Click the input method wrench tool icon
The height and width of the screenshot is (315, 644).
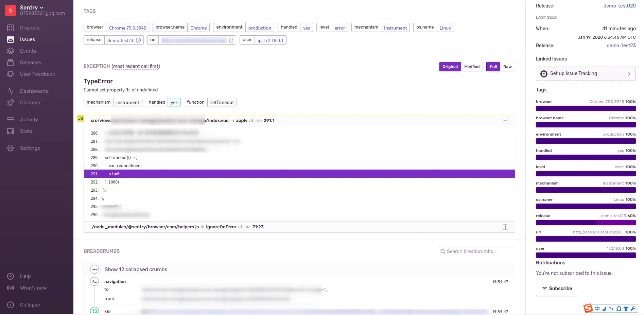click(633, 309)
